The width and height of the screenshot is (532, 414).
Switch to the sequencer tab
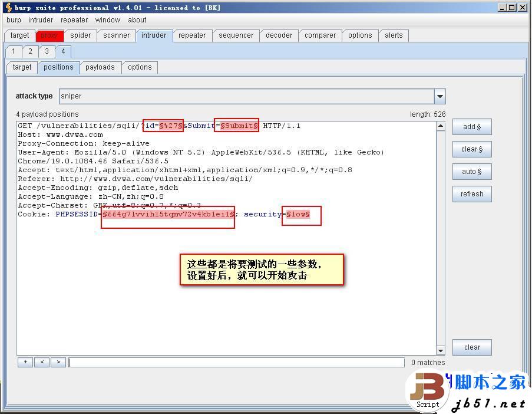[x=236, y=35]
